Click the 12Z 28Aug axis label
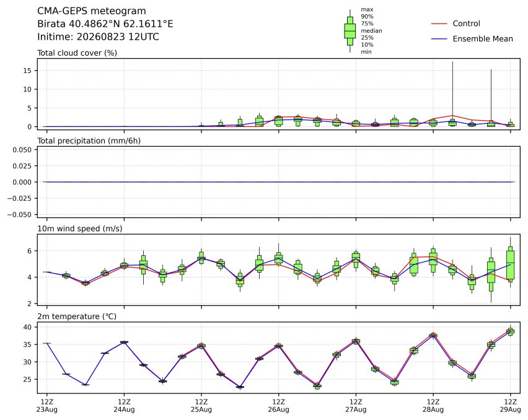The image size is (528, 420). [x=433, y=406]
